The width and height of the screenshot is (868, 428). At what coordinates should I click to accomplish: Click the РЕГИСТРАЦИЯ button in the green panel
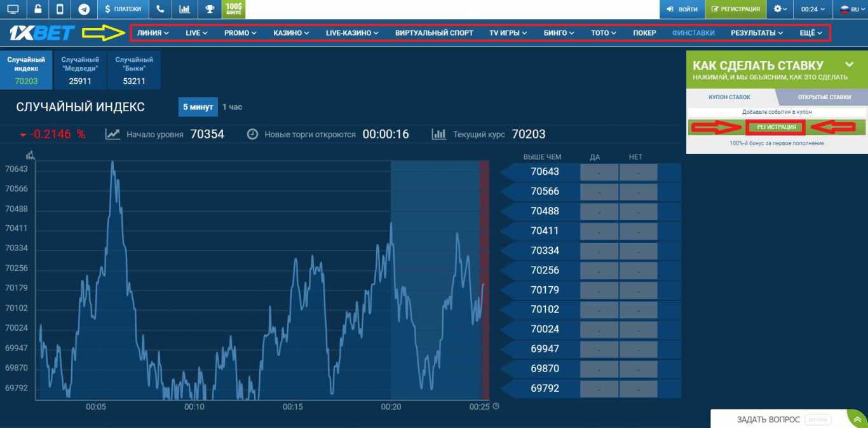(775, 127)
